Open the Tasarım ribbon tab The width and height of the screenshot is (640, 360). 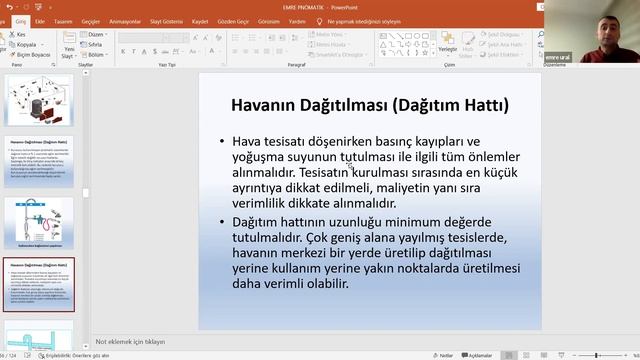(63, 22)
